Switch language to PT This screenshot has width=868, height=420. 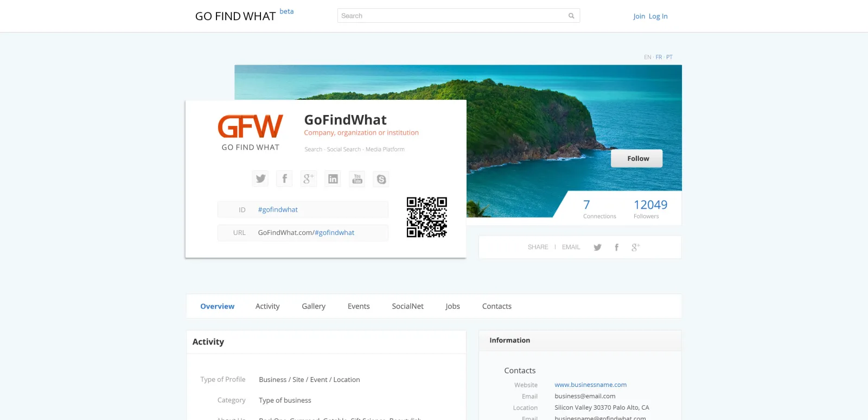coord(669,57)
